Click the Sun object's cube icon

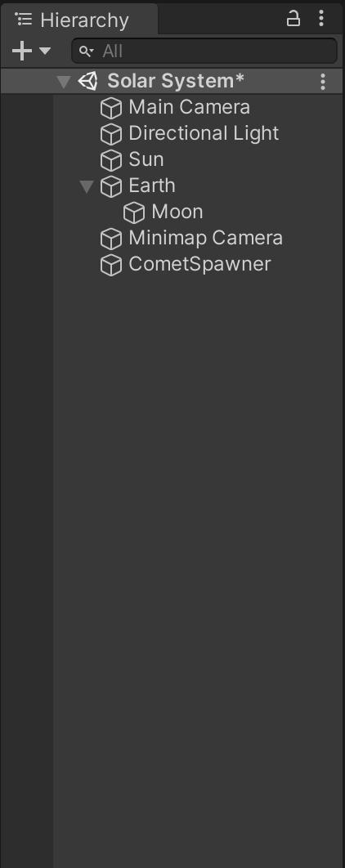click(110, 160)
